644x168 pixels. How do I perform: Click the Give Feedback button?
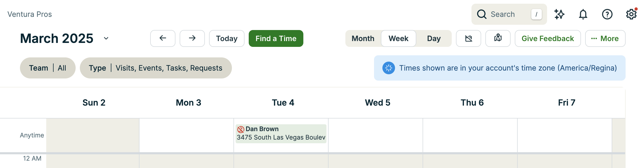click(x=548, y=38)
